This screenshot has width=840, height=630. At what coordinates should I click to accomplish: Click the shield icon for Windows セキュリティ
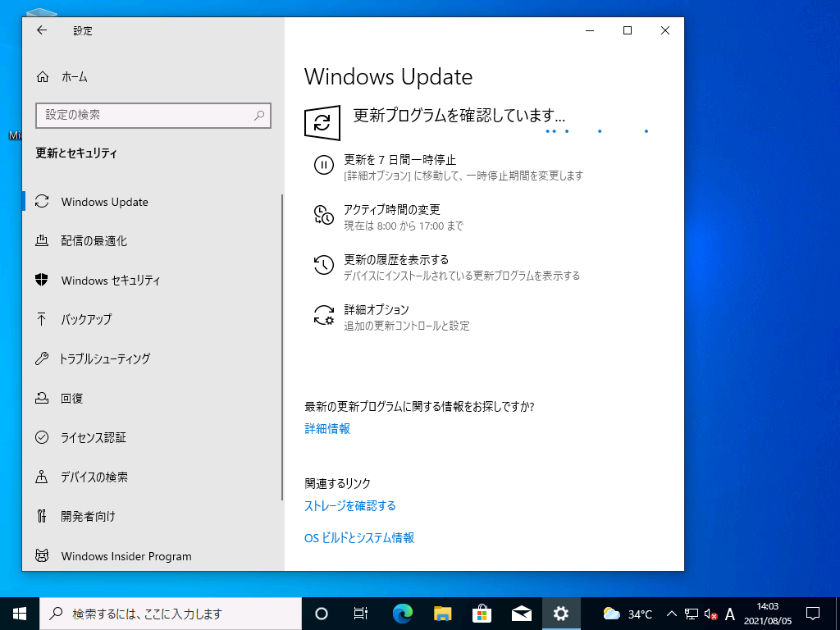click(x=42, y=280)
